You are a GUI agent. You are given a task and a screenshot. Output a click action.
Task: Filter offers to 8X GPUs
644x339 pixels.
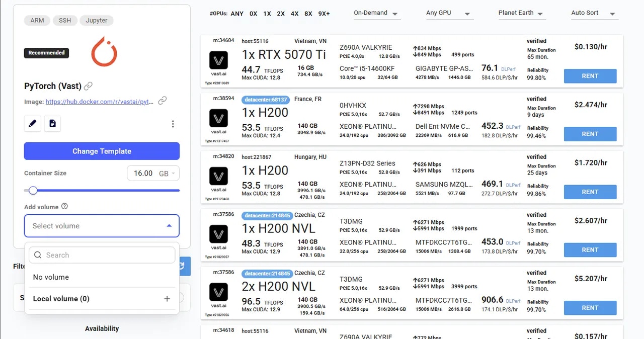pyautogui.click(x=308, y=14)
